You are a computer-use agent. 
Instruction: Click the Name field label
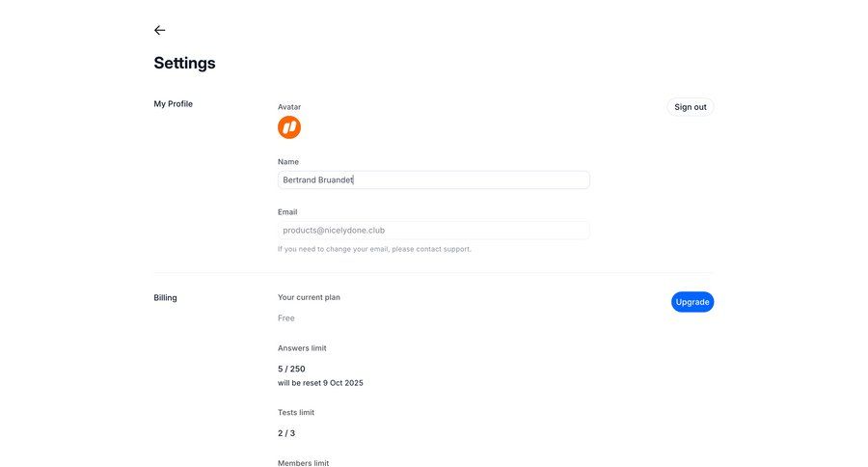tap(288, 162)
